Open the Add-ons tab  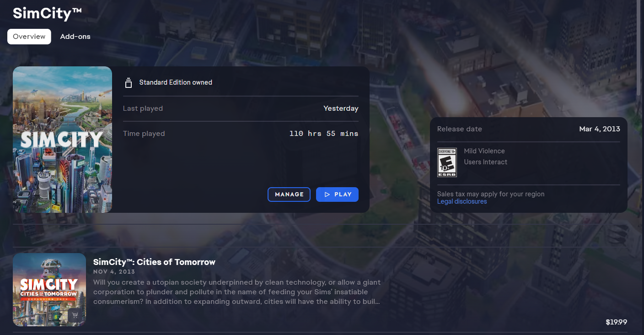coord(75,37)
